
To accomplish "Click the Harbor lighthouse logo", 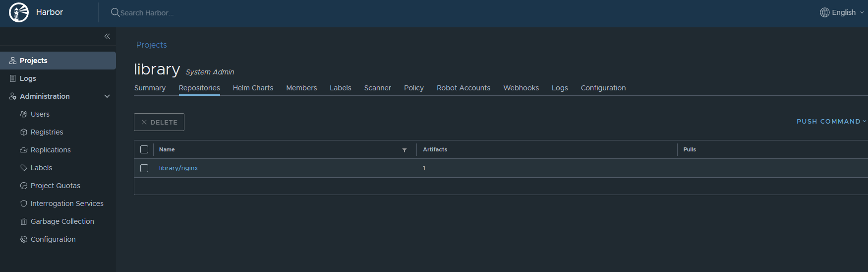I will (19, 12).
